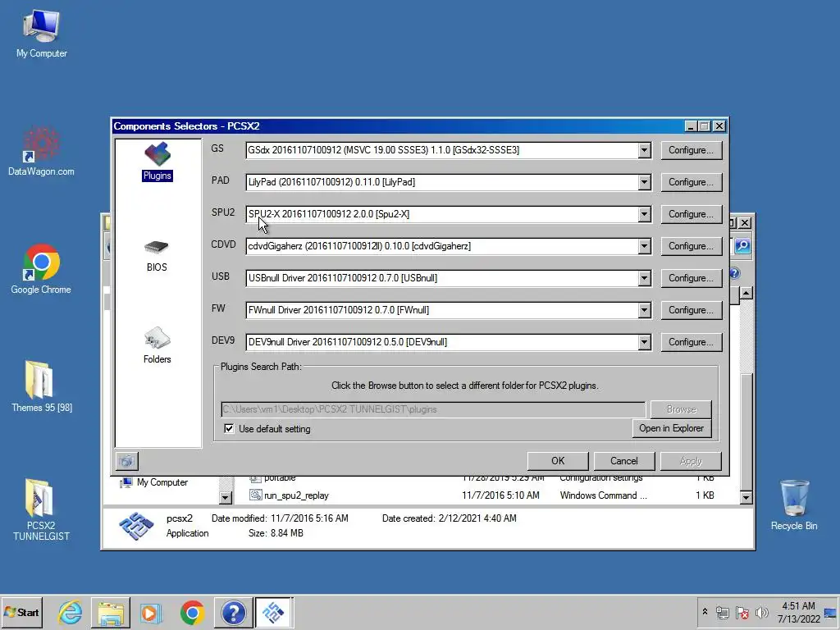Open My Computer desktop icon
Screen dimensions: 840x630
(41, 34)
